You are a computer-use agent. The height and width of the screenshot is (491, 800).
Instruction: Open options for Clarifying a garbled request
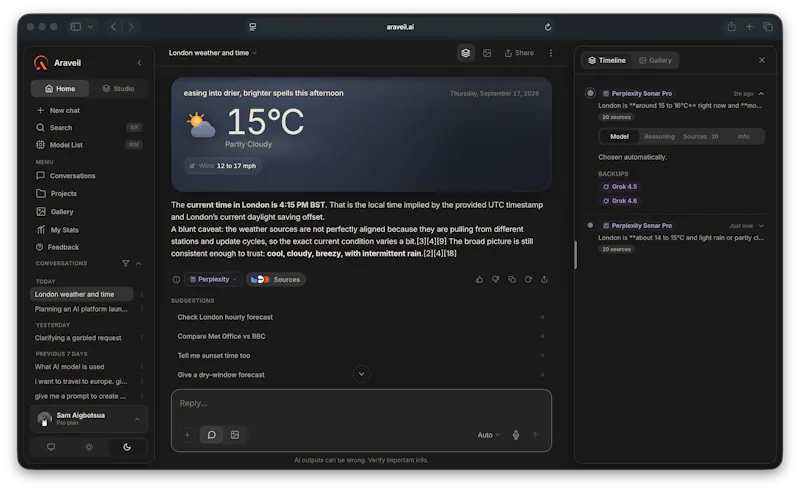coord(141,338)
